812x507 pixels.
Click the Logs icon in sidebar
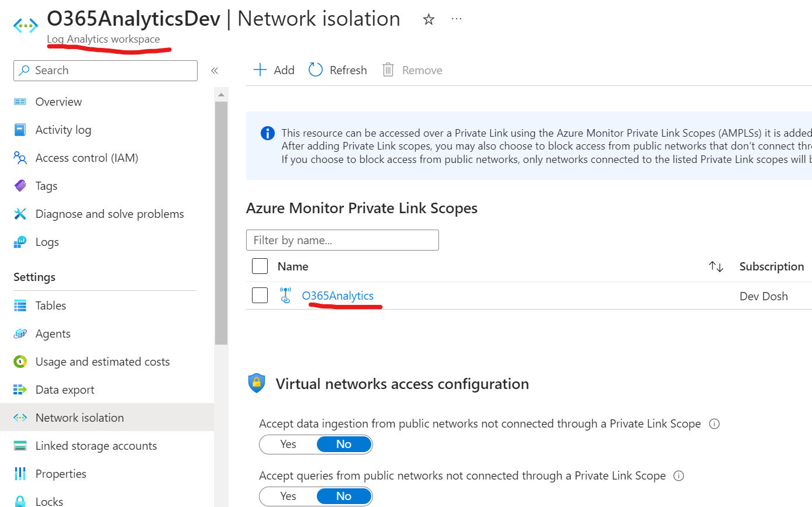click(x=20, y=242)
